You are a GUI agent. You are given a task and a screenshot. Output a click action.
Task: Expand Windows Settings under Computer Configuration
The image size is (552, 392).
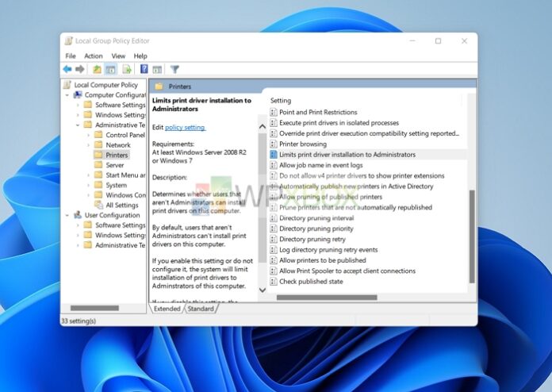pyautogui.click(x=78, y=115)
